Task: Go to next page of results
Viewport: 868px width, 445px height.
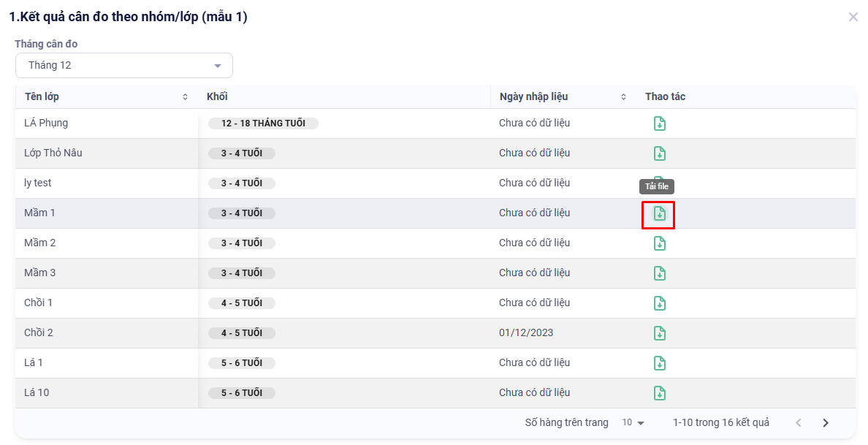Action: [x=826, y=423]
